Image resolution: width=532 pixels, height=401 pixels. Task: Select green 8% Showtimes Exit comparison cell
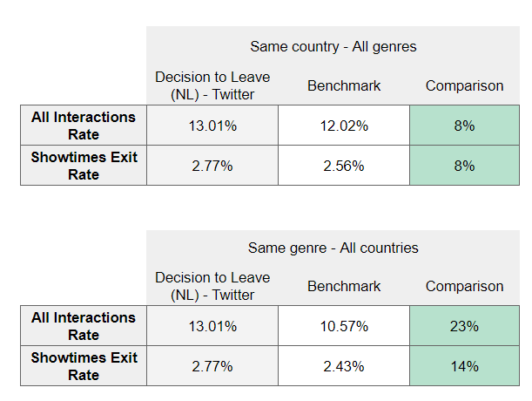coord(464,166)
